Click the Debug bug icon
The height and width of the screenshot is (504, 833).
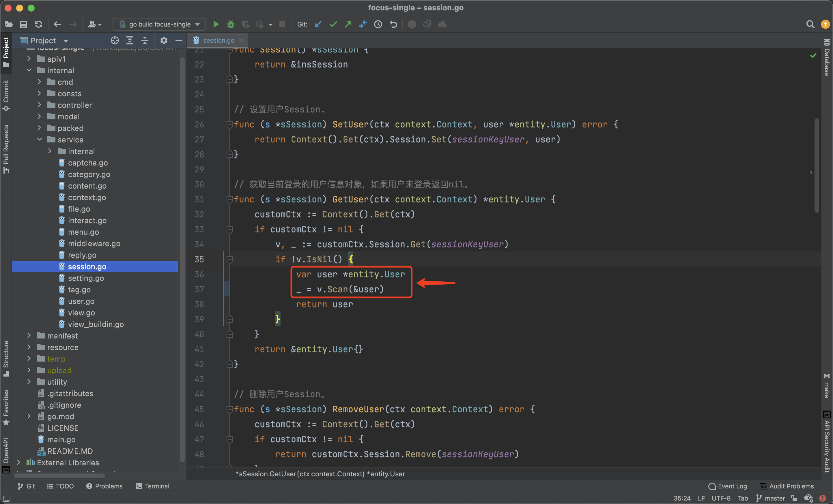[x=231, y=24]
